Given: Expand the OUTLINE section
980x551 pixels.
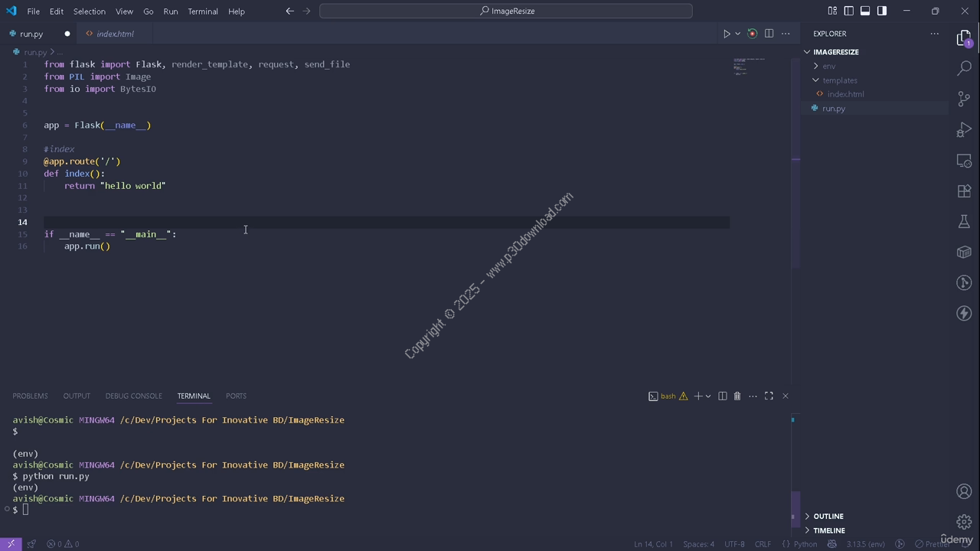Looking at the screenshot, I should click(x=828, y=517).
